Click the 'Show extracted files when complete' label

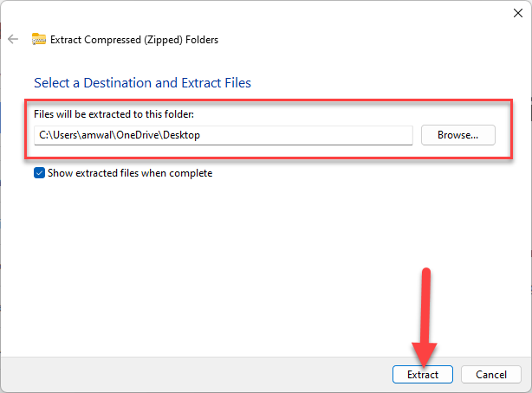click(x=130, y=173)
